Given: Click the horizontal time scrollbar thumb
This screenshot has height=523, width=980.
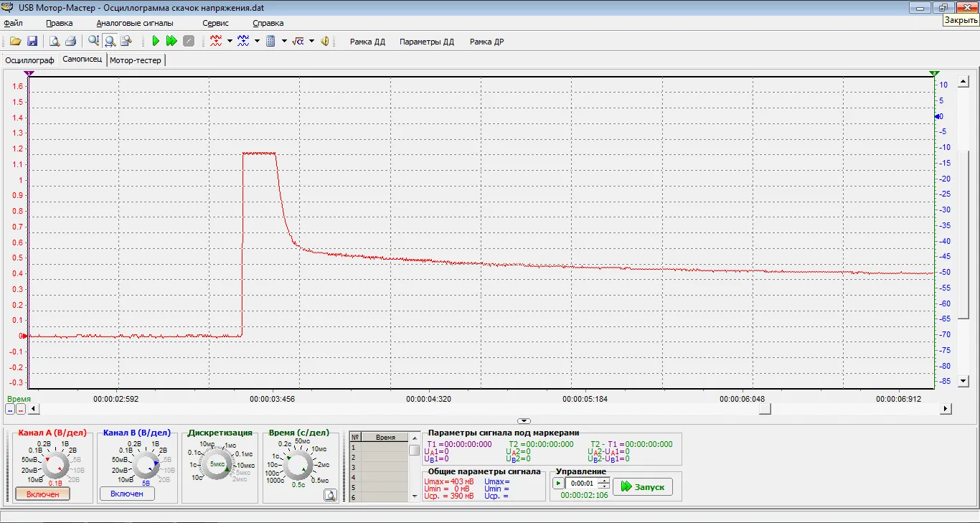Looking at the screenshot, I should [765, 409].
